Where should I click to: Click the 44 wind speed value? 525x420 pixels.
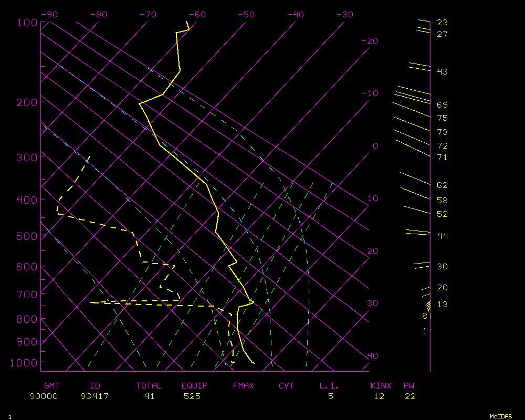click(442, 236)
